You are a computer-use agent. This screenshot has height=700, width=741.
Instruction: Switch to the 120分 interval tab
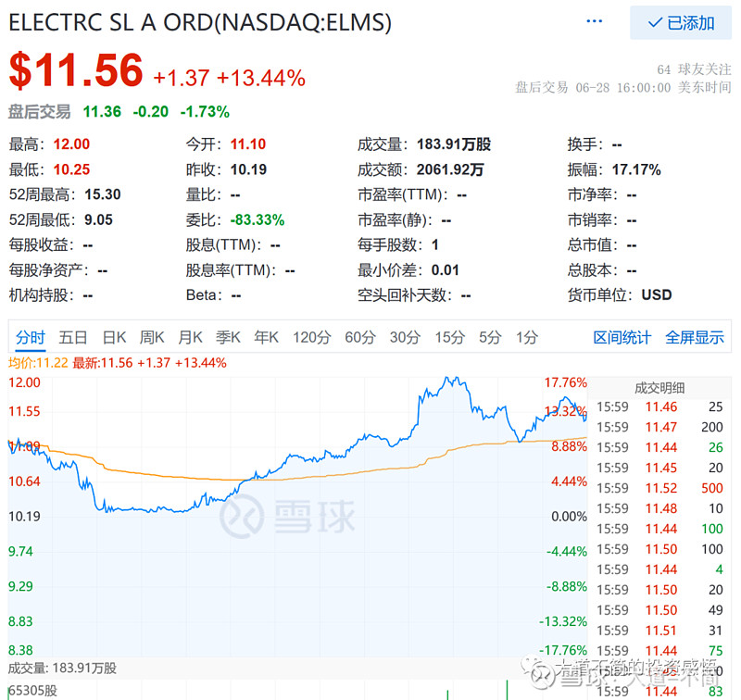pos(311,338)
